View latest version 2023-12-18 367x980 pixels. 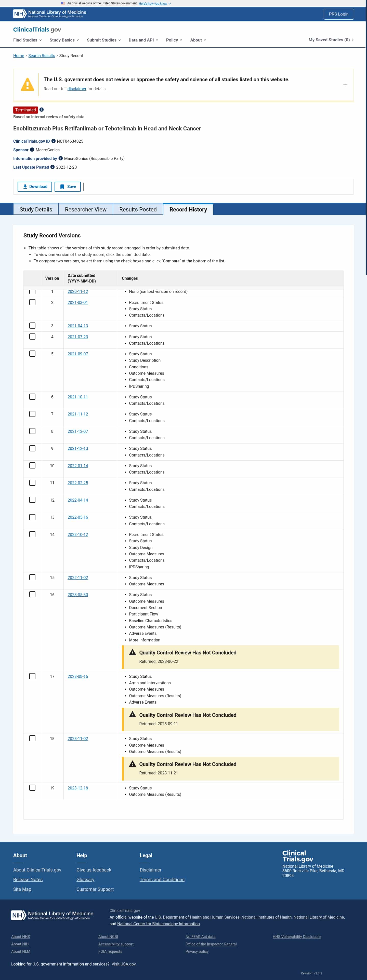[x=78, y=788]
